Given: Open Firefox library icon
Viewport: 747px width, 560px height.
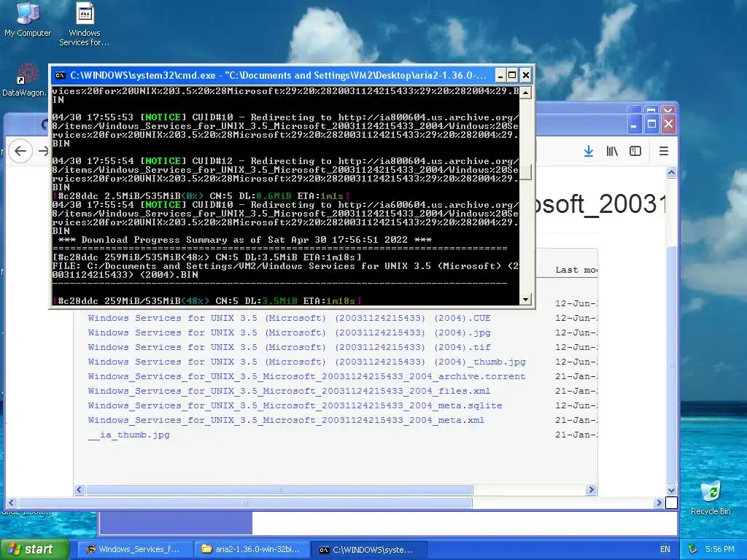Looking at the screenshot, I should pos(612,151).
